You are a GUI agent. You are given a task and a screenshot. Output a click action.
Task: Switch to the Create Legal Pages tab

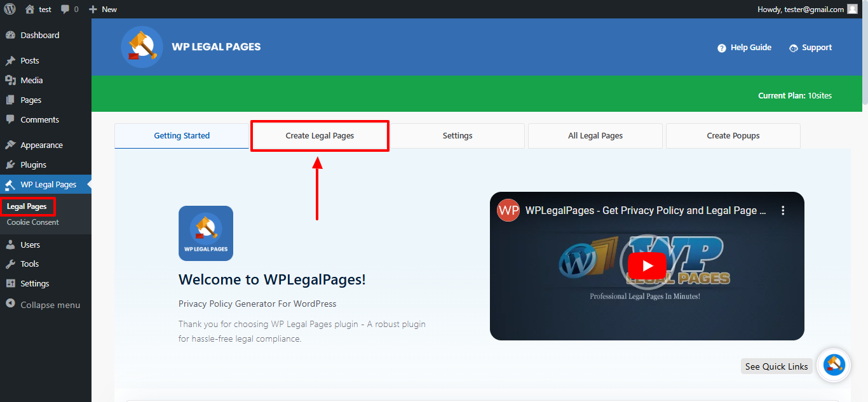319,135
